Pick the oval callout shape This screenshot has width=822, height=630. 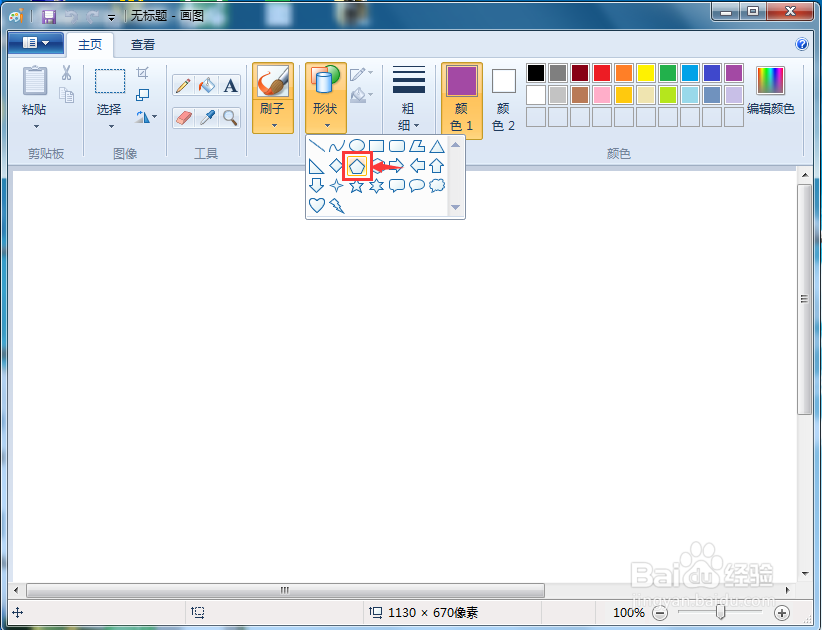point(417,186)
